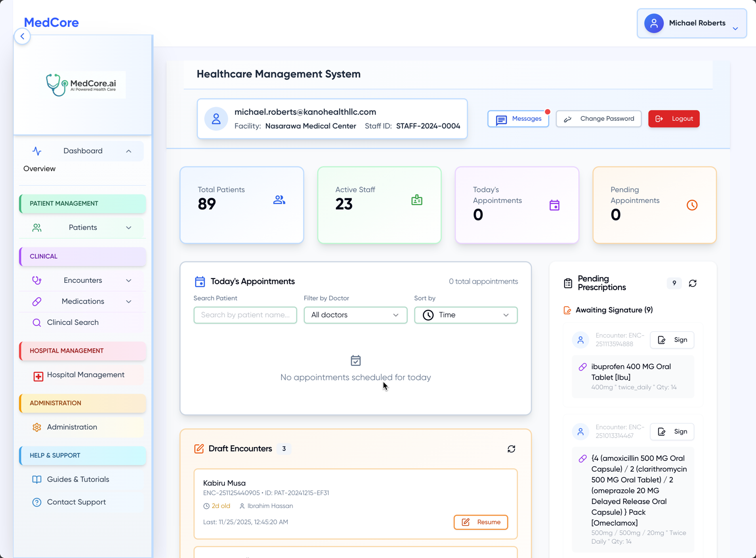This screenshot has height=558, width=756.
Task: Sign the ibuprofen prescription for encounter ENC-251113594888
Action: [671, 340]
